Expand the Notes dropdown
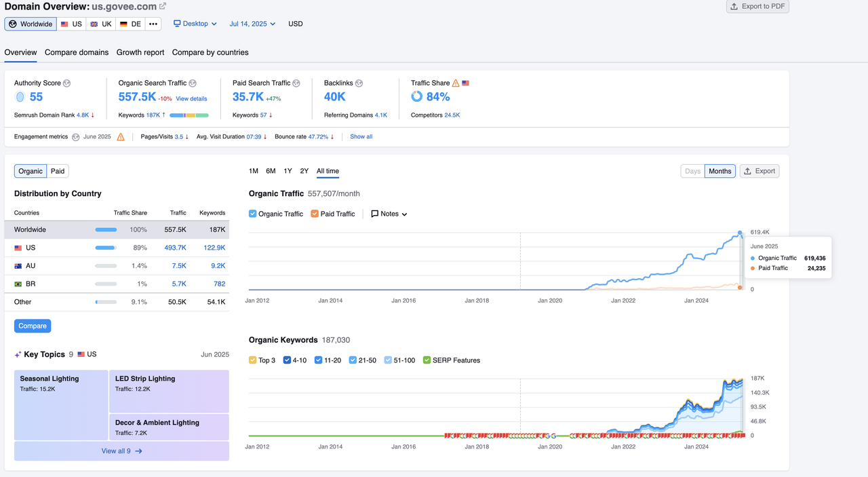The image size is (868, 477). pyautogui.click(x=389, y=214)
